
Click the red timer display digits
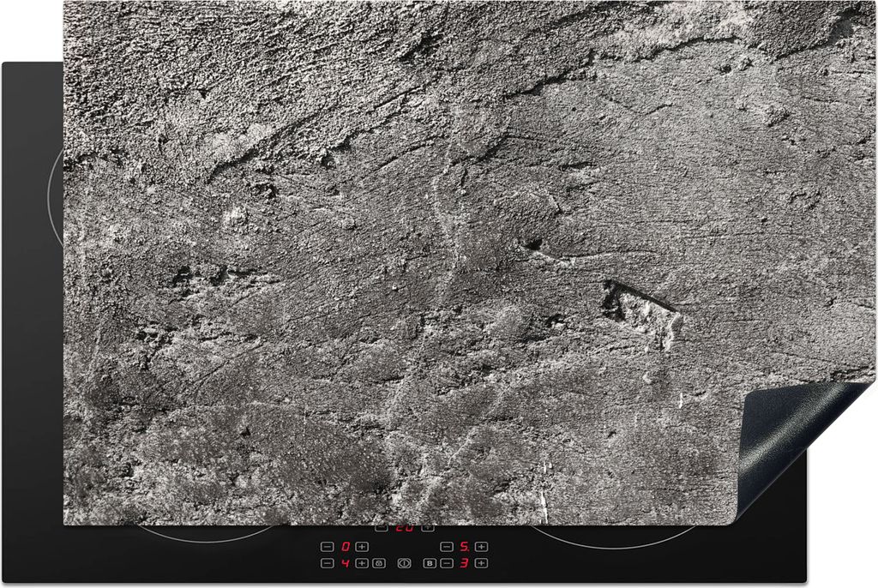[404, 528]
